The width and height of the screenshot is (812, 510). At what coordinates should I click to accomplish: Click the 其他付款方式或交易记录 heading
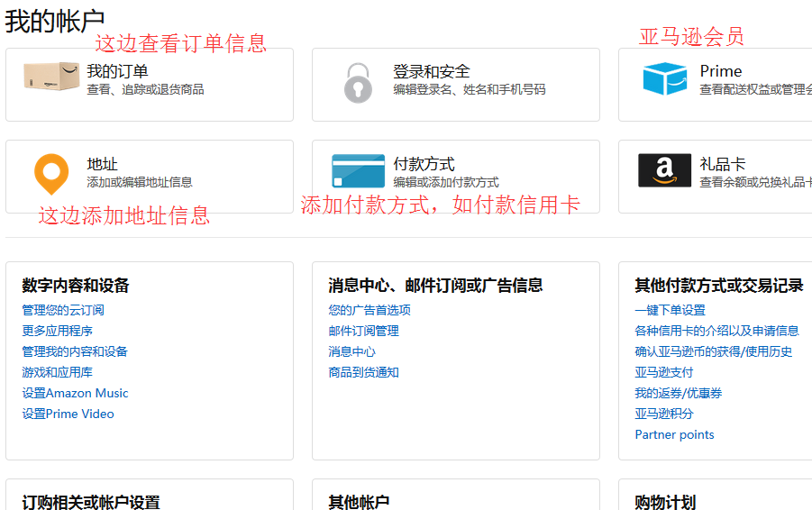point(719,286)
